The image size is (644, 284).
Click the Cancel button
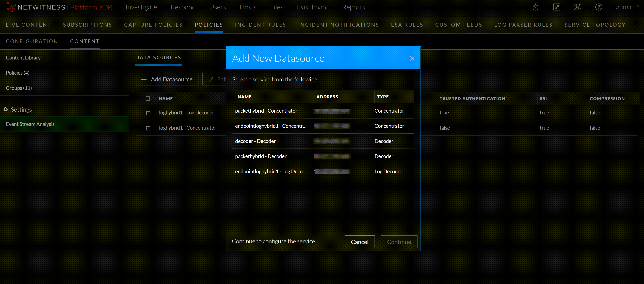[x=360, y=242]
